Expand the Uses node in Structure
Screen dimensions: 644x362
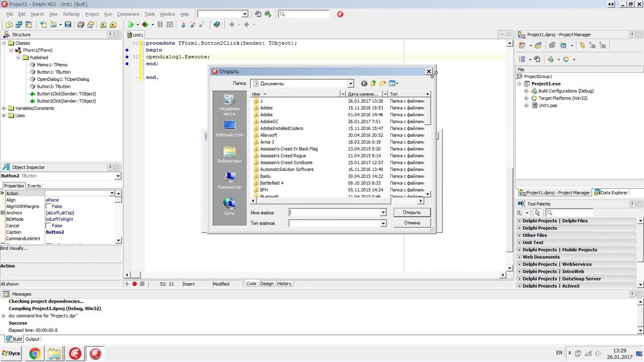coord(4,116)
